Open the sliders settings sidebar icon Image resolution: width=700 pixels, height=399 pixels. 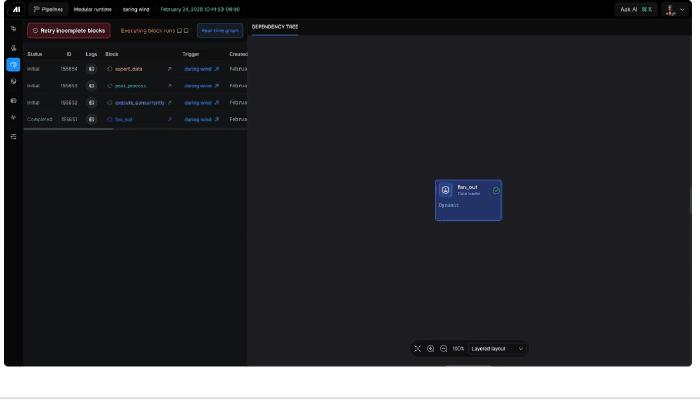[13, 137]
